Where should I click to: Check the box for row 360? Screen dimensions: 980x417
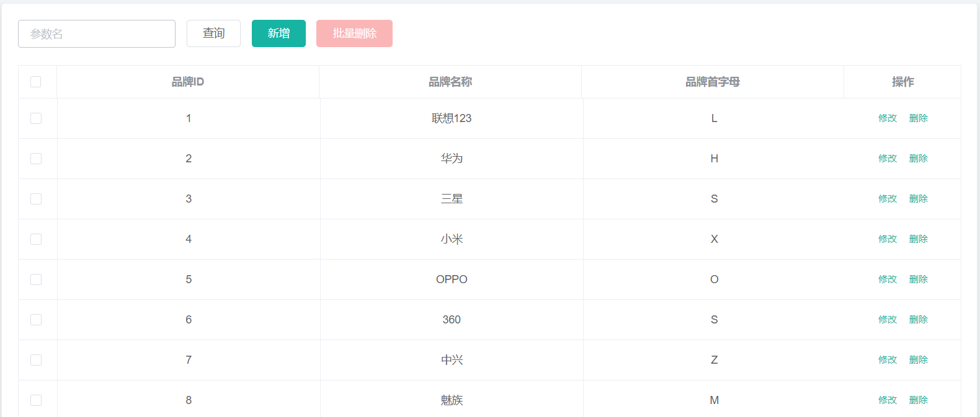(x=36, y=320)
